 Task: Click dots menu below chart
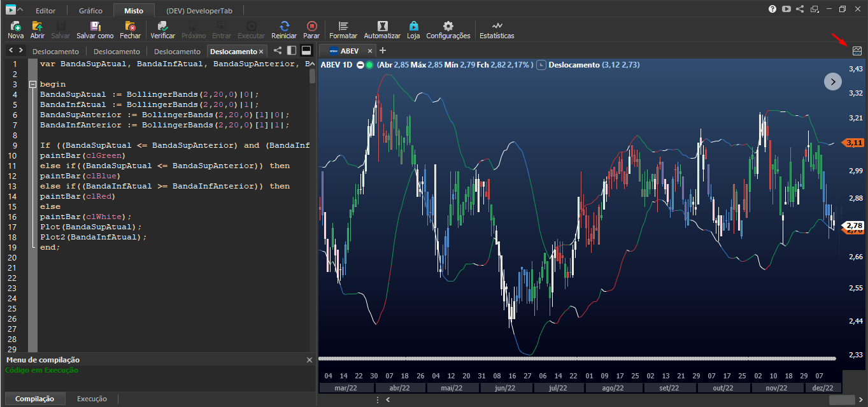coord(378,400)
